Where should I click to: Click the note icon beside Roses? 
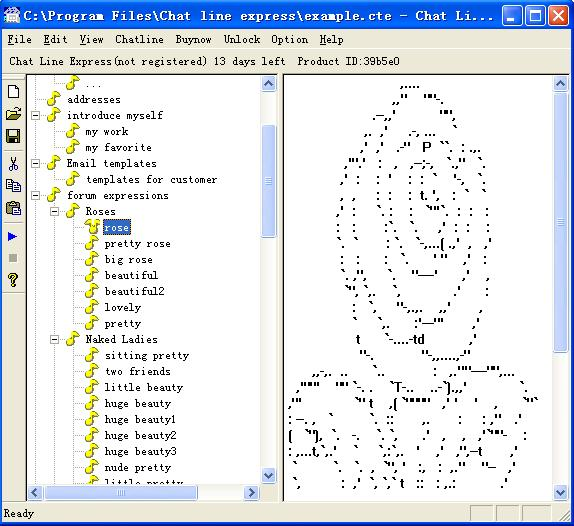(73, 211)
